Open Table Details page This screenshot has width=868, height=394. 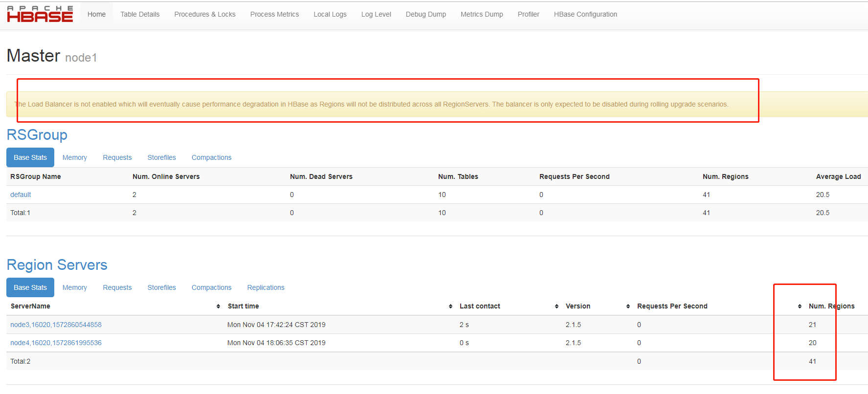pos(140,15)
